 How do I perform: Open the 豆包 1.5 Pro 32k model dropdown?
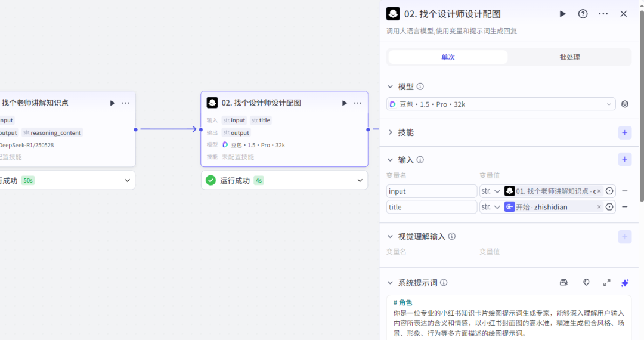tap(501, 104)
